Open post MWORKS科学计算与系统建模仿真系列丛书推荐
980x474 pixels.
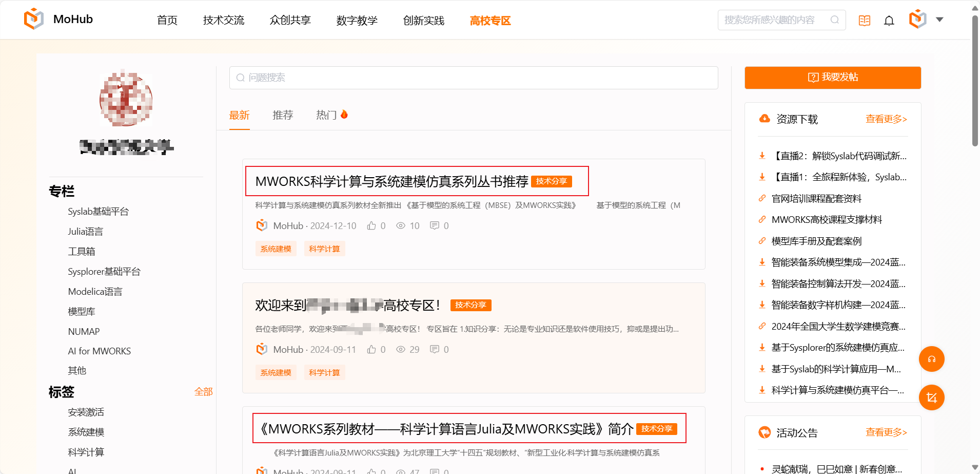coord(392,181)
